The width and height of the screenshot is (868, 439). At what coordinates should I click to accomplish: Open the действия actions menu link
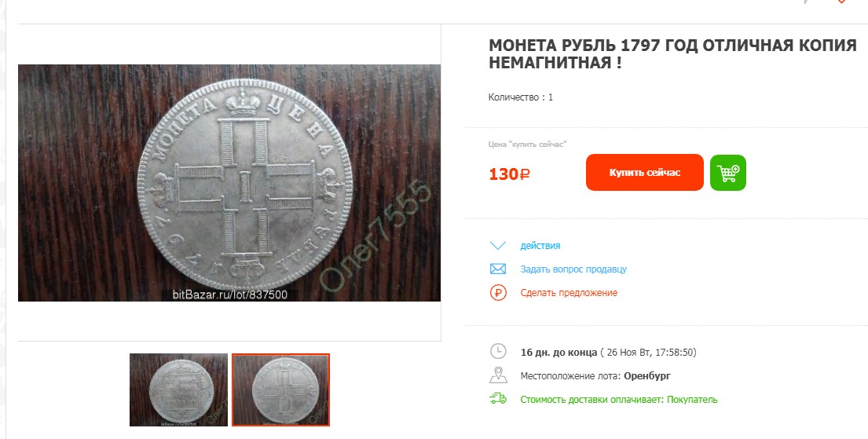(540, 245)
